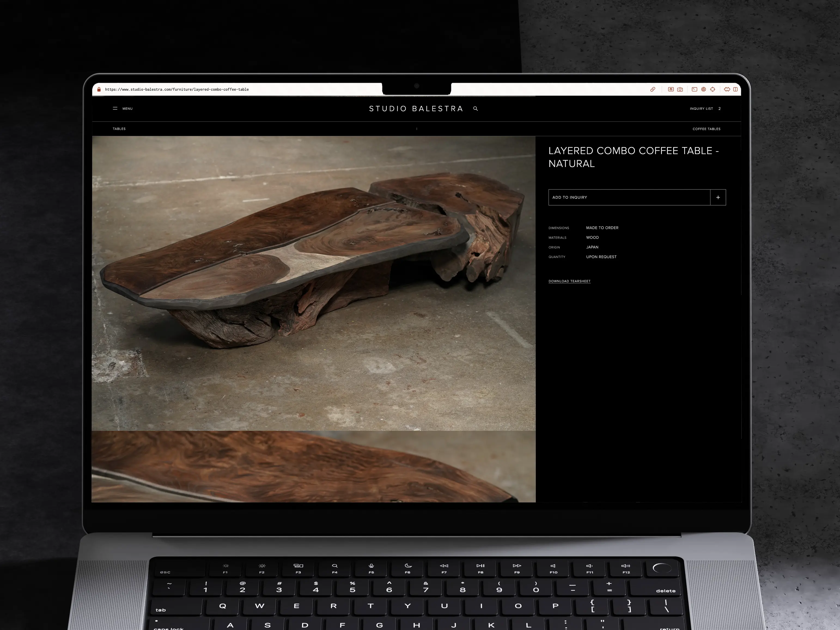Click the crosshair target icon in toolbar

point(713,90)
